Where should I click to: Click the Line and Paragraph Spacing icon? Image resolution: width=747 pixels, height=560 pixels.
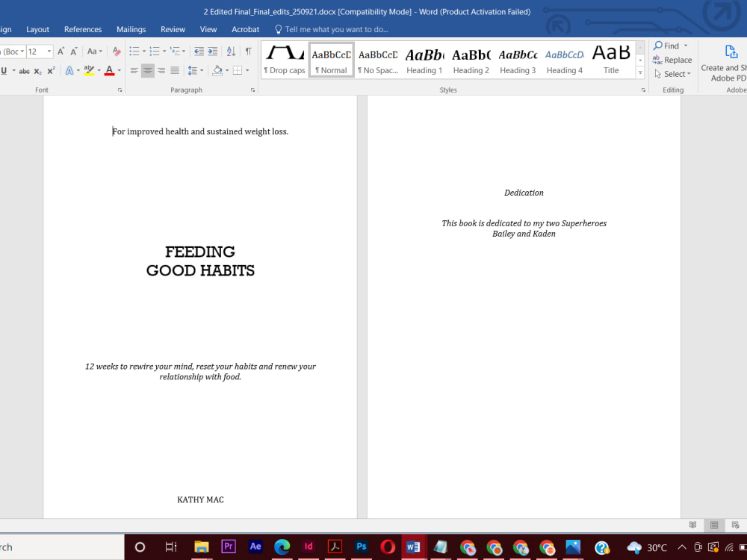(x=191, y=71)
